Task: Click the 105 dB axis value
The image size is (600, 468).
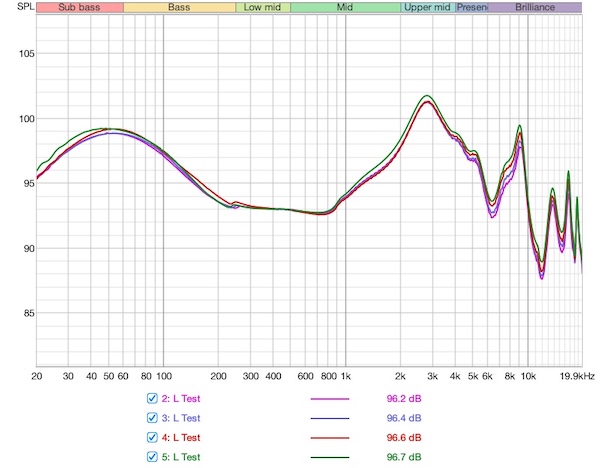Action: point(26,54)
